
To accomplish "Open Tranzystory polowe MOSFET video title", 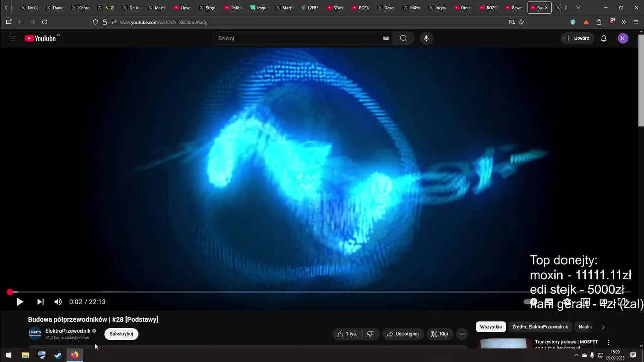I will coord(567,345).
